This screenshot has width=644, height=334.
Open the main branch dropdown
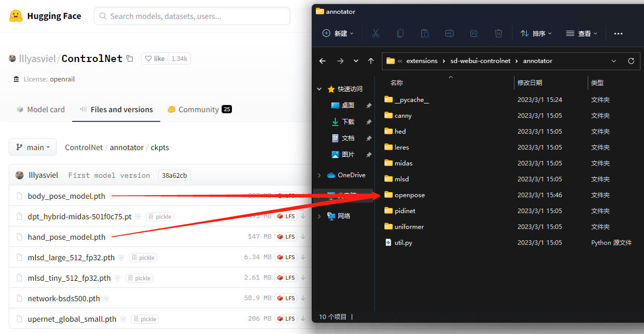tap(33, 147)
